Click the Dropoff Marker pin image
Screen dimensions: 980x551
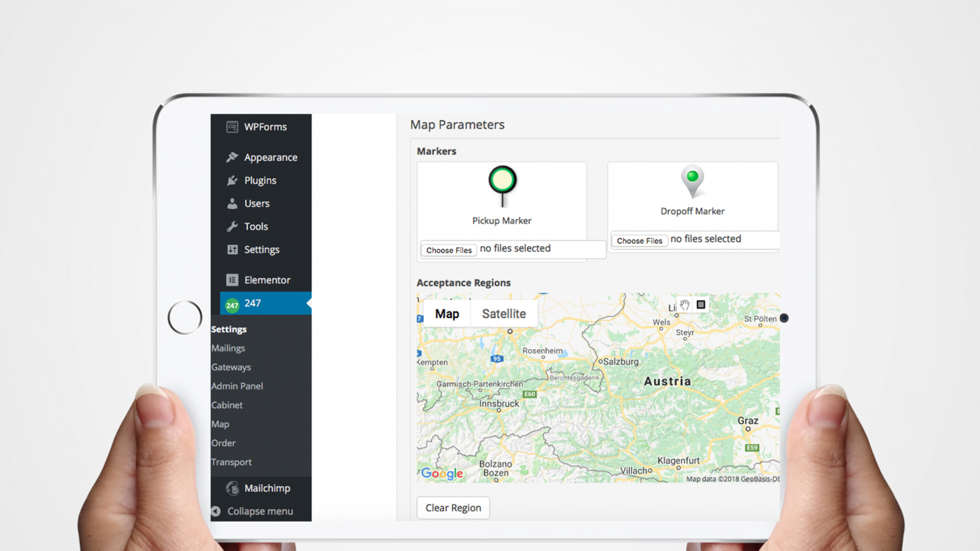point(693,182)
